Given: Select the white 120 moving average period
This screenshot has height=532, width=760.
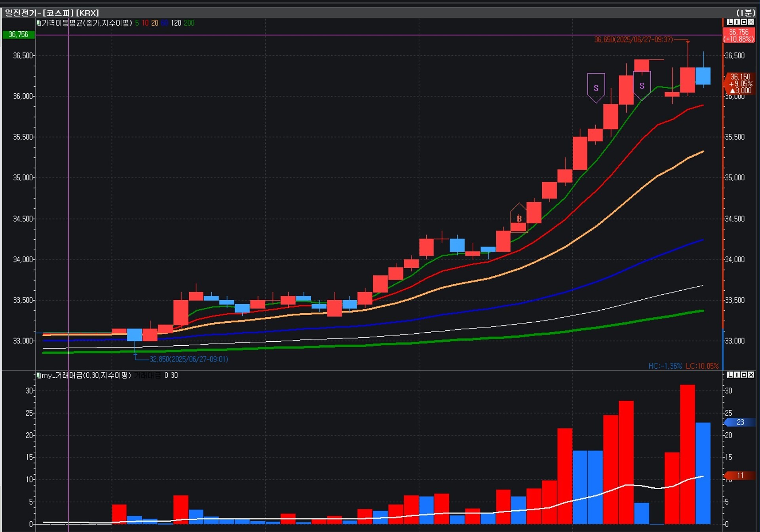Looking at the screenshot, I should tap(176, 23).
